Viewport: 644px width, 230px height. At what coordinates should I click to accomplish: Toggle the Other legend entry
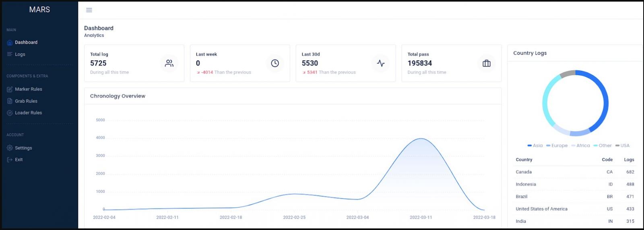(603, 146)
